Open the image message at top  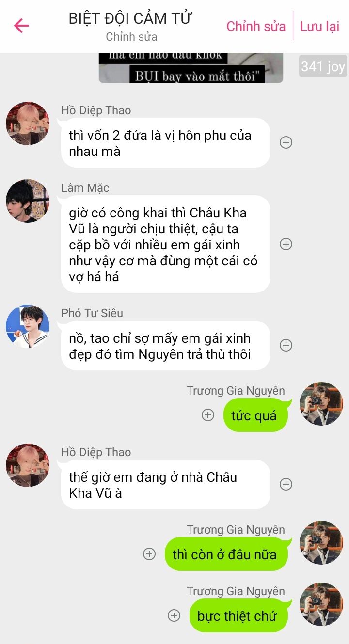point(191,68)
